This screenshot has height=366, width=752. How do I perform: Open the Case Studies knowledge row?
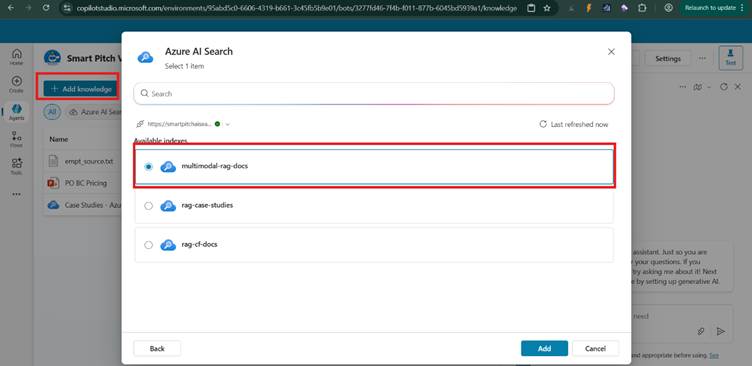83,205
